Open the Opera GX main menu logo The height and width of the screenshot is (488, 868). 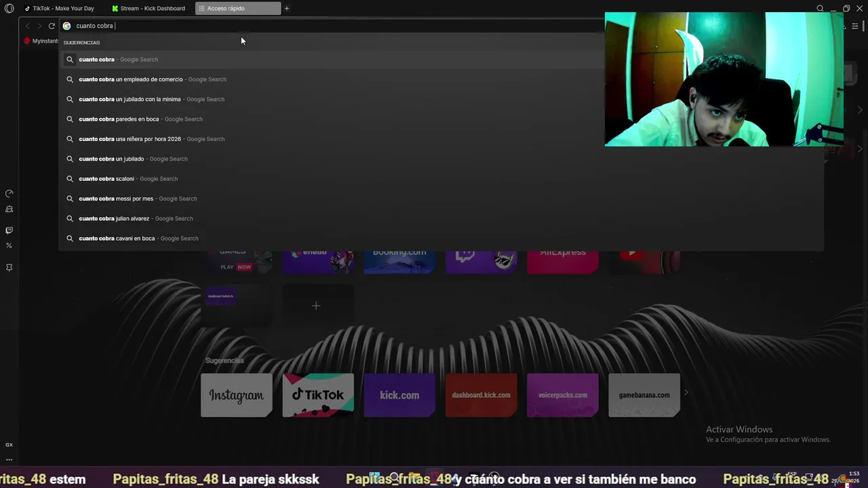(9, 8)
